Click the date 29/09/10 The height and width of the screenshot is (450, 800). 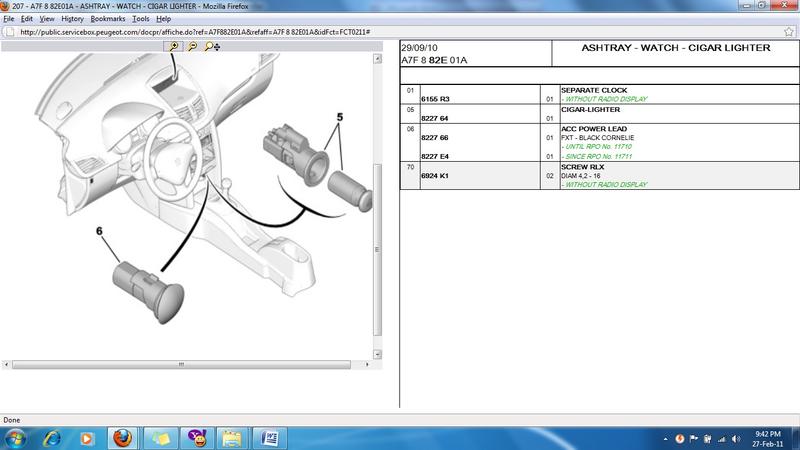(x=419, y=48)
